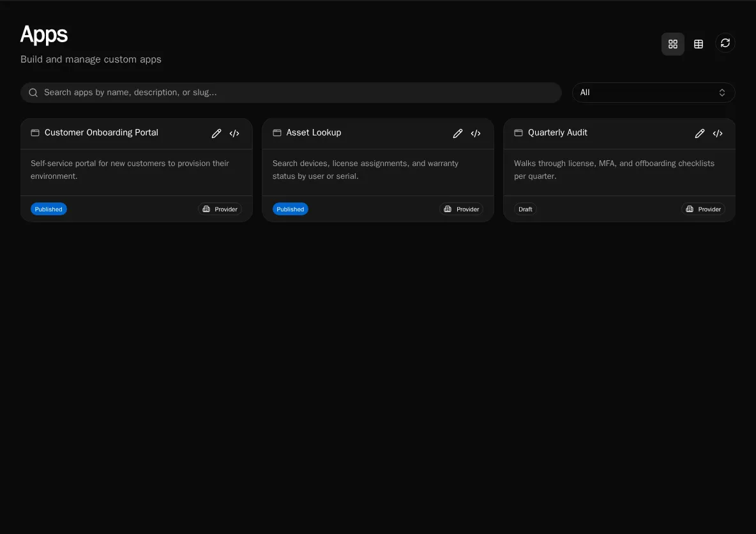Open code view for Quarterly Audit
This screenshot has width=756, height=534.
(718, 133)
